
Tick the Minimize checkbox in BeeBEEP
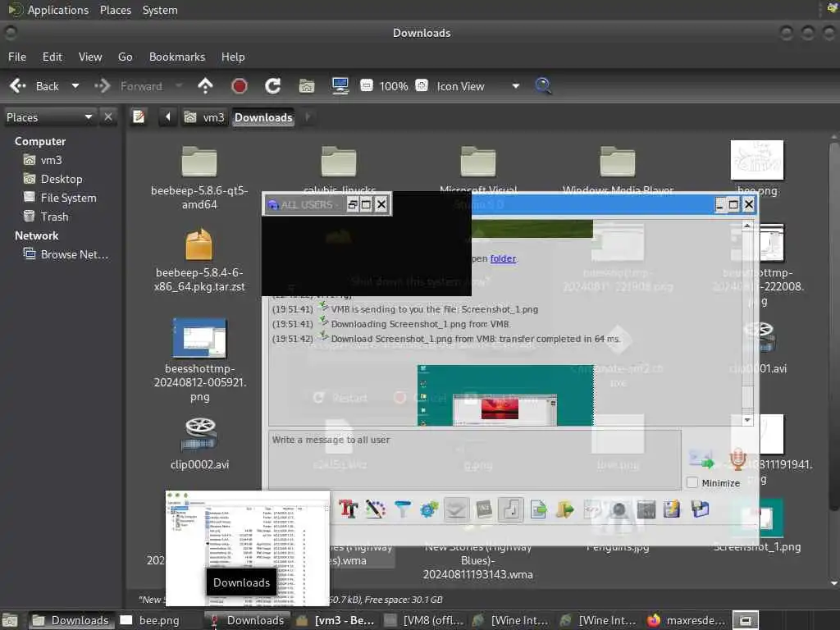[x=692, y=482]
